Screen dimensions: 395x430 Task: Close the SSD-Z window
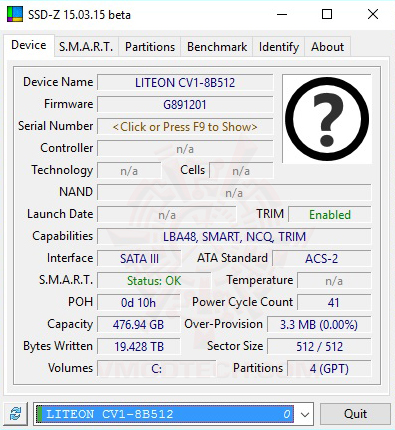click(x=373, y=14)
